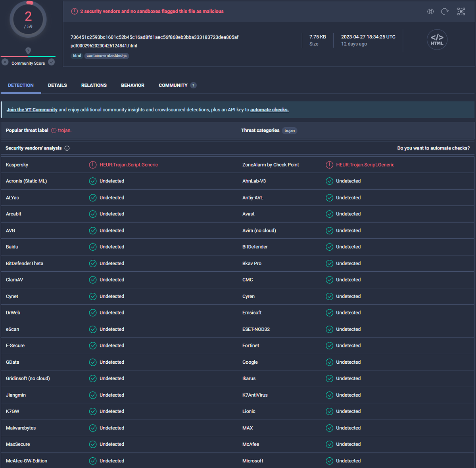
Task: Click the McAfee undetected check icon
Action: [329, 444]
